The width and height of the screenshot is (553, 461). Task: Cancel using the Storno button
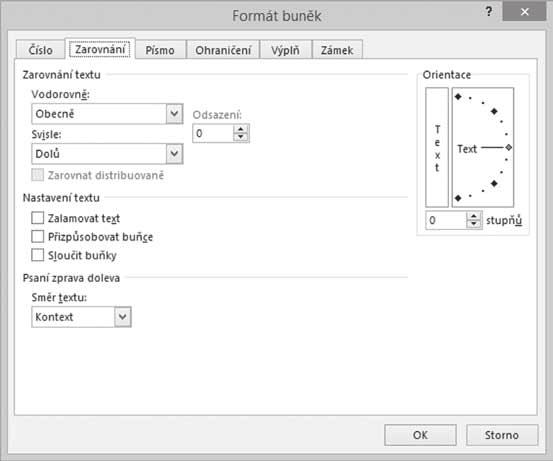click(x=502, y=435)
